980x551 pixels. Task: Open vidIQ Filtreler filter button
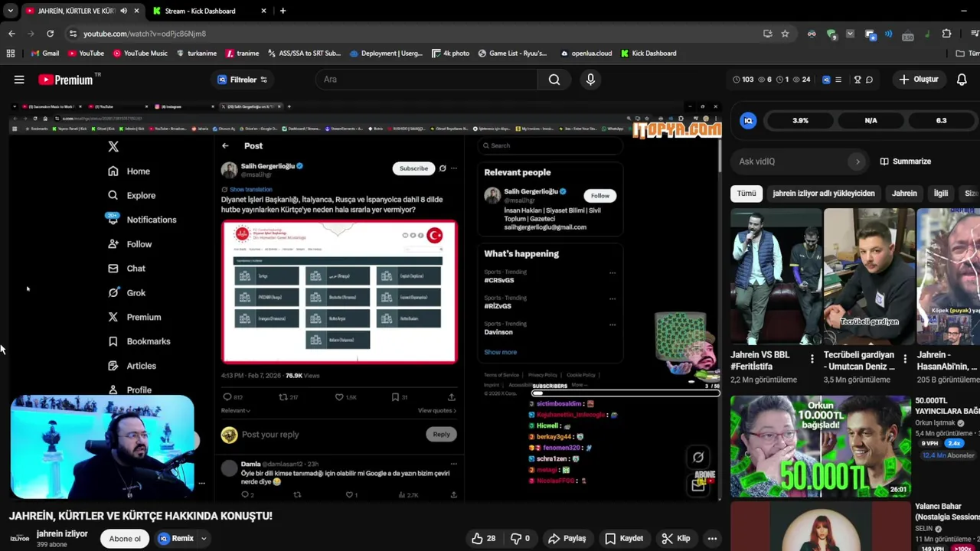click(243, 80)
